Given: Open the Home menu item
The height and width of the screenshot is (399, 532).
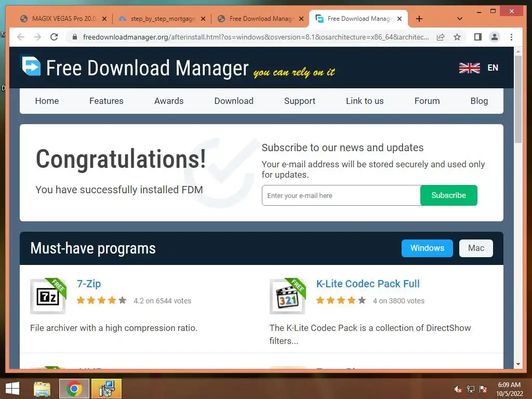Looking at the screenshot, I should 47,101.
